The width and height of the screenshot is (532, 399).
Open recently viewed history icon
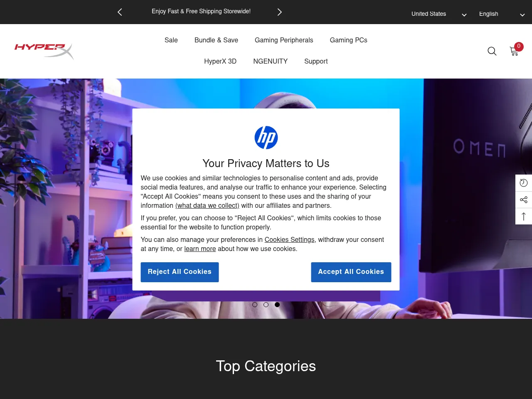tap(524, 183)
